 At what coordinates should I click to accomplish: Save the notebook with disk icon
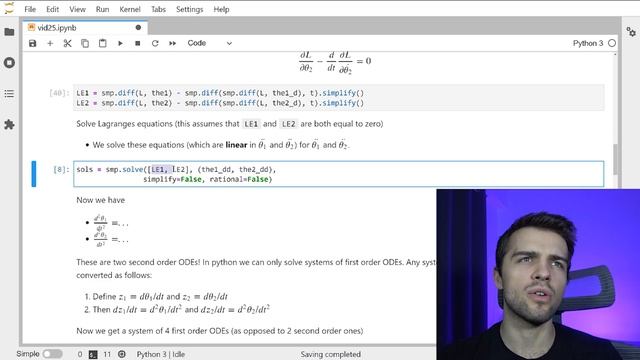tap(33, 43)
